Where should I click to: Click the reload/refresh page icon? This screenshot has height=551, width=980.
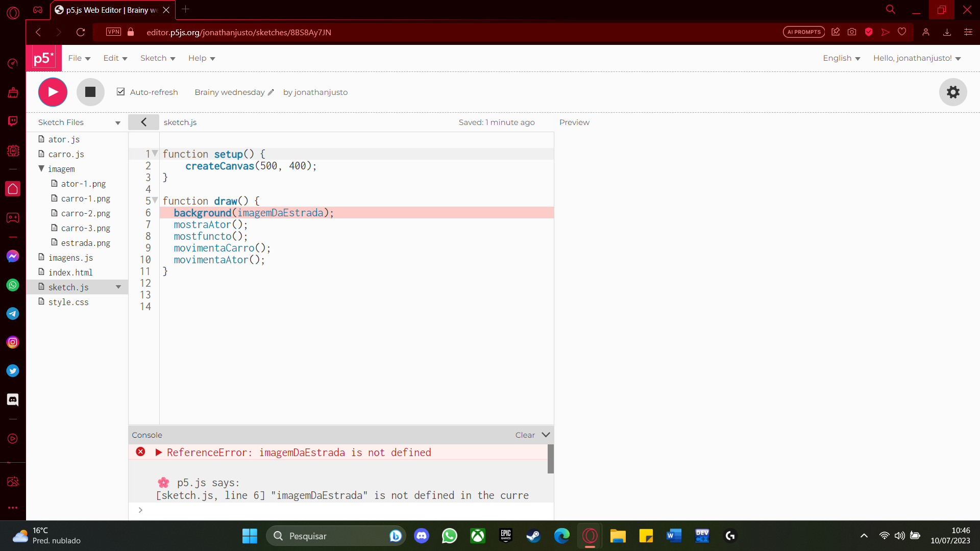(80, 32)
